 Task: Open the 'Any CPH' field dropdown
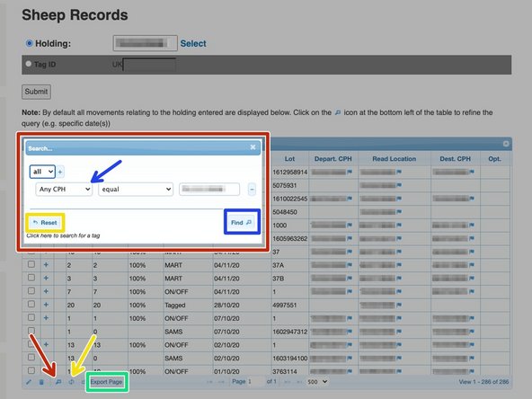click(64, 190)
